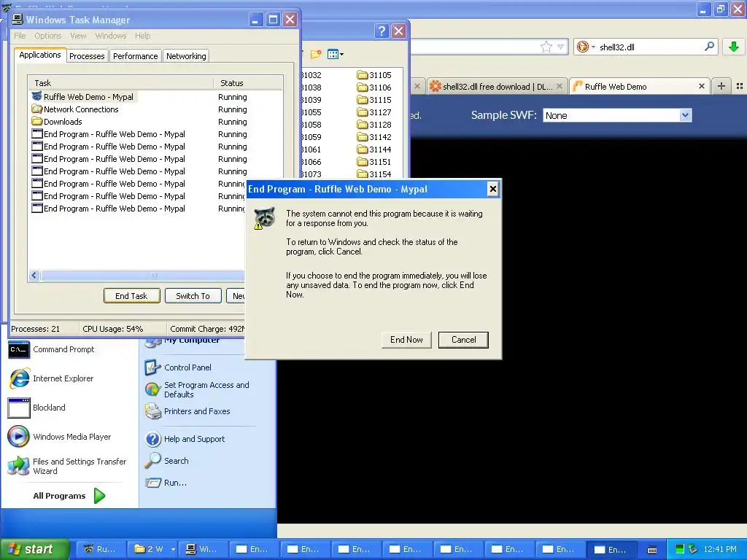Select the Network Connections task row
This screenshot has width=747, height=560.
pyautogui.click(x=75, y=109)
